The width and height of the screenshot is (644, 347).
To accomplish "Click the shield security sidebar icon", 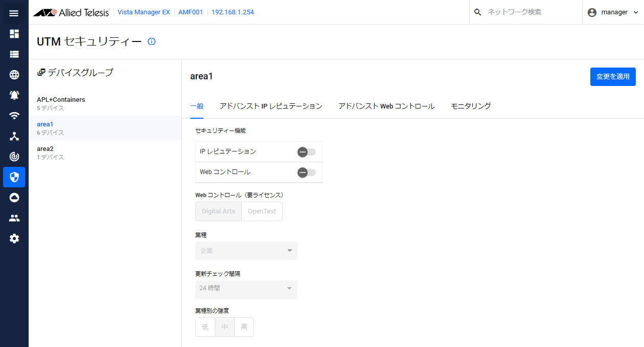I will [14, 177].
